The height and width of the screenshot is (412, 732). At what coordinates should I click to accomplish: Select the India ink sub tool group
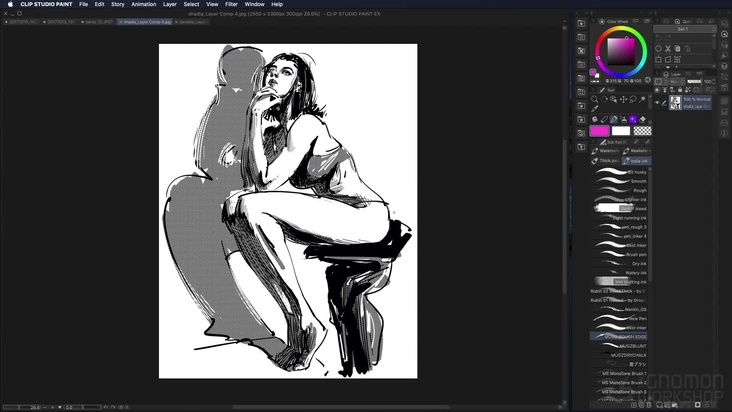click(x=637, y=161)
